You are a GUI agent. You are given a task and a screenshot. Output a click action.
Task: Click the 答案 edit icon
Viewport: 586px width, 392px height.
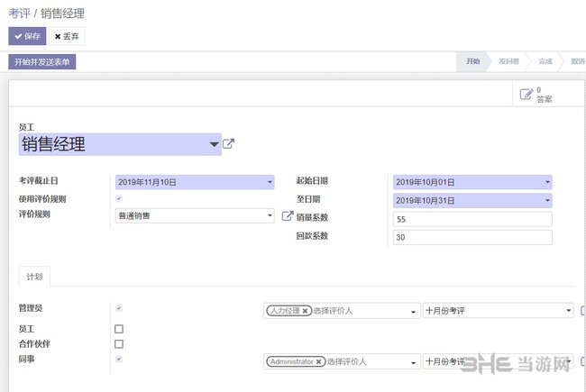click(526, 94)
